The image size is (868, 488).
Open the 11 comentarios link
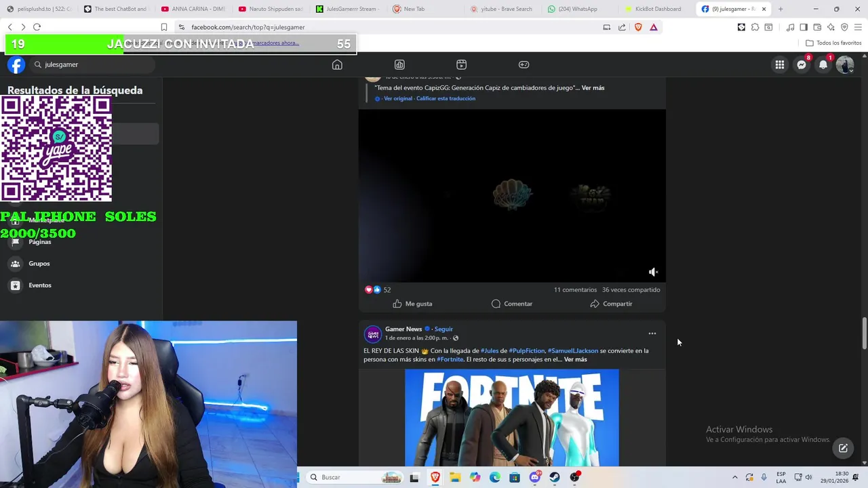575,289
